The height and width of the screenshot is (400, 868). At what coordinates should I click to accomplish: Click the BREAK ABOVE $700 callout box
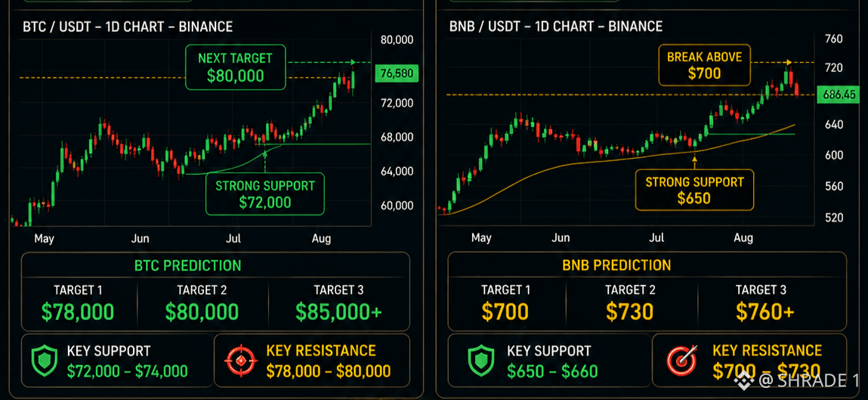click(705, 64)
